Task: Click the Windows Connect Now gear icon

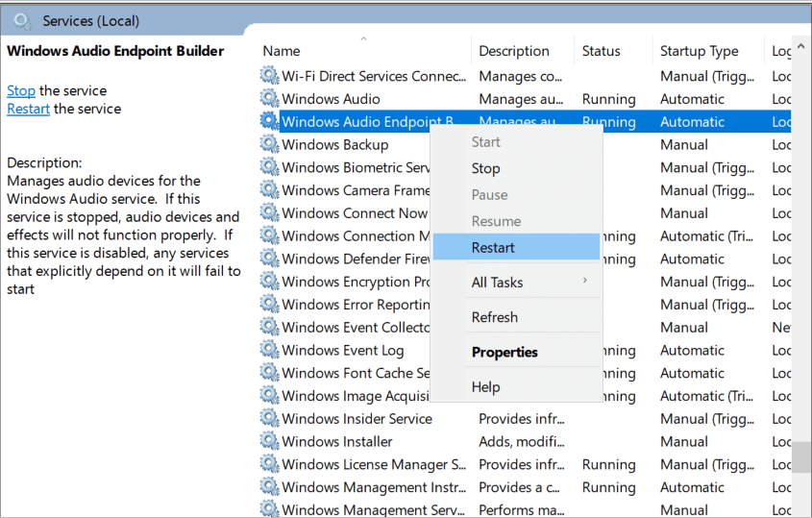Action: [269, 212]
